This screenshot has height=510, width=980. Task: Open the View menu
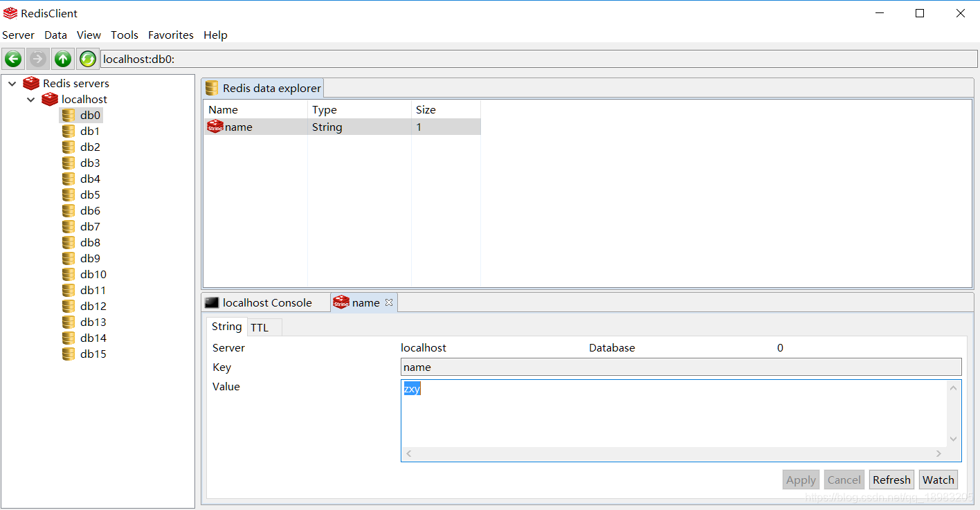89,35
